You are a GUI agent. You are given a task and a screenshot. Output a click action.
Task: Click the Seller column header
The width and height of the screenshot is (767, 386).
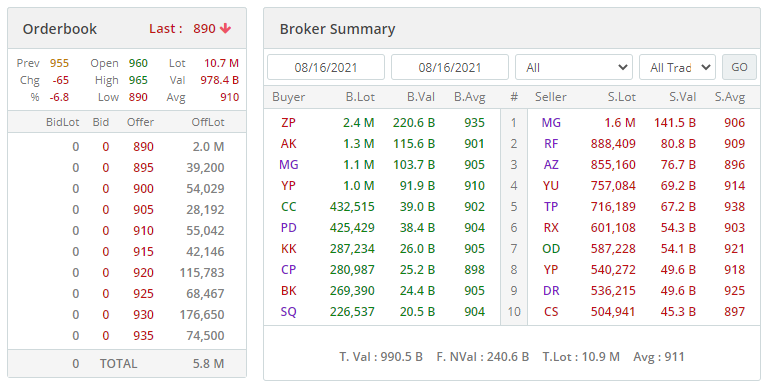coord(550,97)
